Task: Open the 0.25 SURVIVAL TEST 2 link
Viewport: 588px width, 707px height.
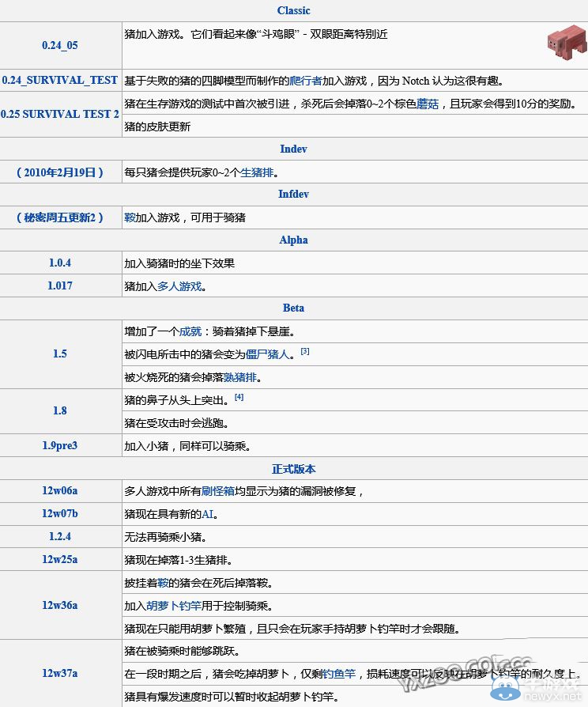Action: tap(60, 114)
